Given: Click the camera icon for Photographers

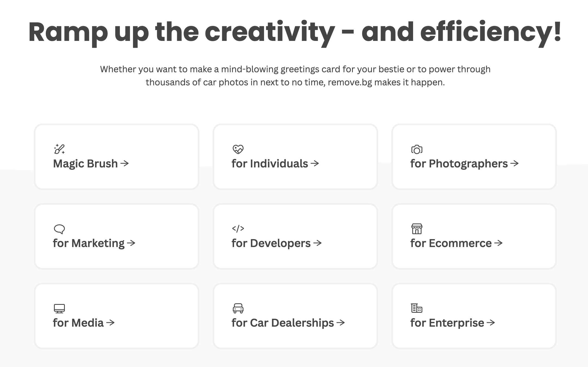Looking at the screenshot, I should pyautogui.click(x=417, y=149).
